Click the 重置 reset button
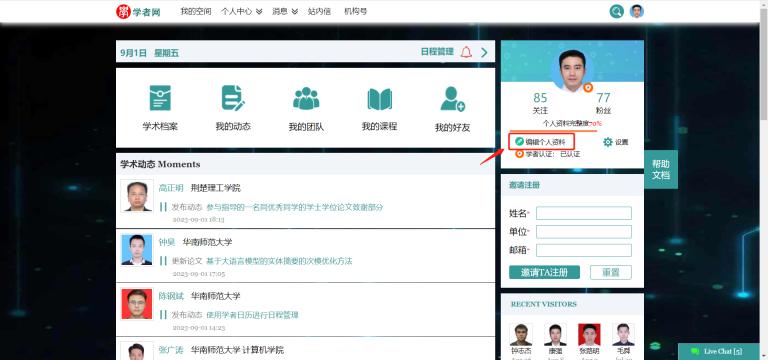Viewport: 768px width, 360px height. pos(611,272)
